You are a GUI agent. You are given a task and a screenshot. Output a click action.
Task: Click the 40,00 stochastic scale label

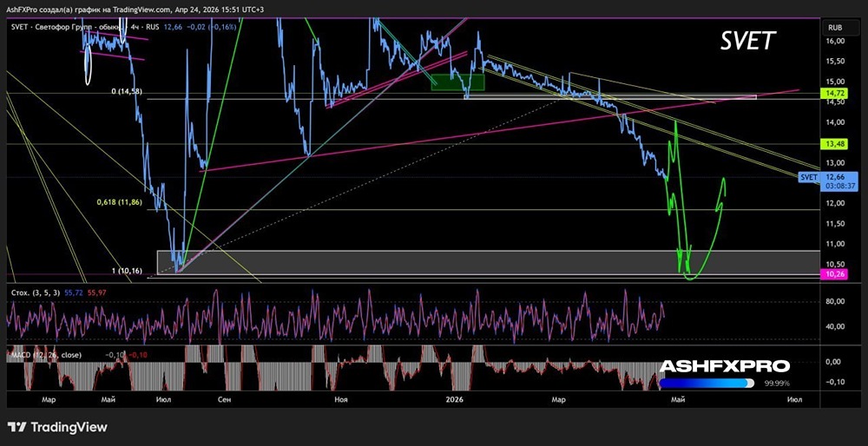(835, 326)
